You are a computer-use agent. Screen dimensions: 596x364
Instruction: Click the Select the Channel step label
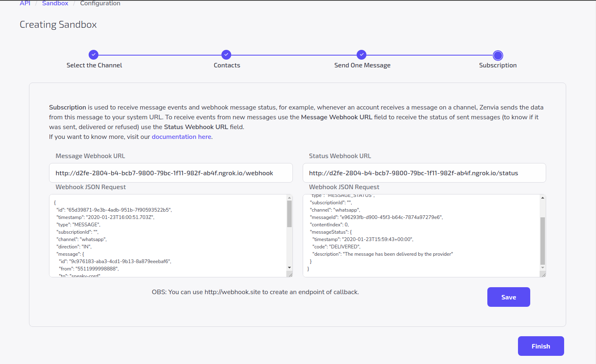pyautogui.click(x=94, y=65)
